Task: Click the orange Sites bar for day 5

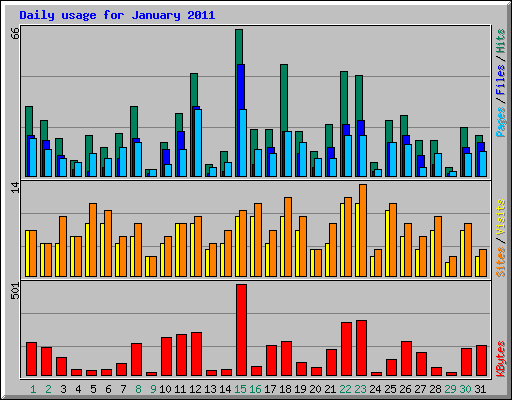Action: tap(93, 240)
